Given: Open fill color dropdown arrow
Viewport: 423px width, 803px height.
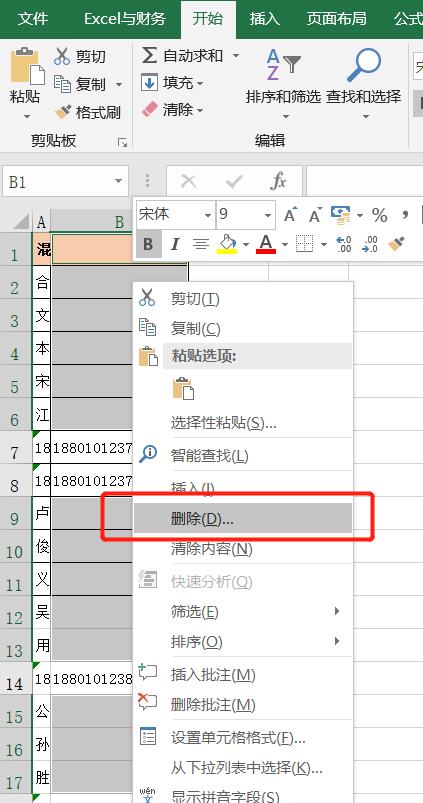Looking at the screenshot, I should [x=246, y=244].
